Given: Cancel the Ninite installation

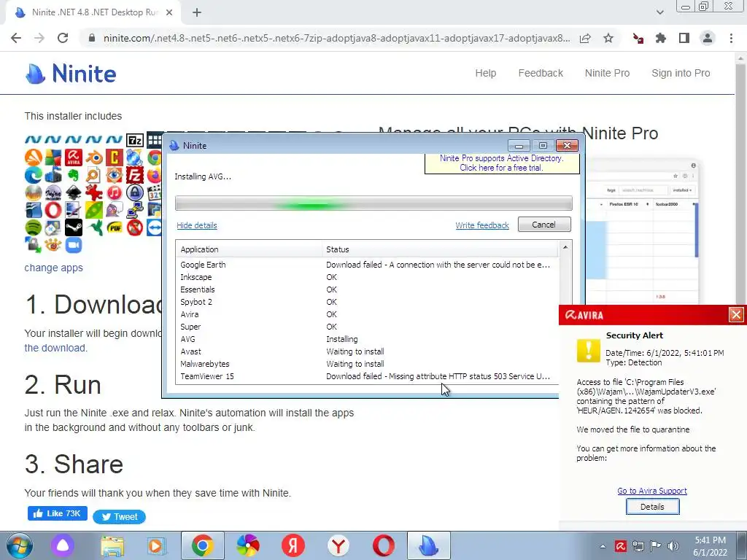Looking at the screenshot, I should pyautogui.click(x=544, y=225).
